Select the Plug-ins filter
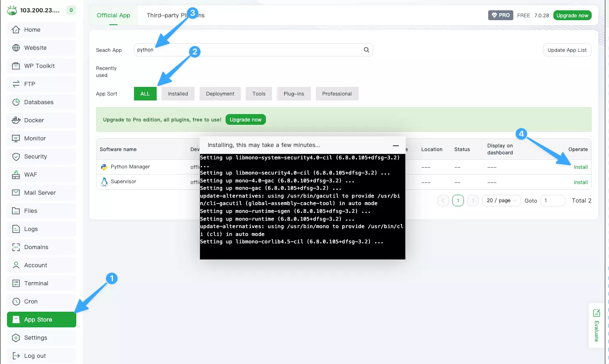This screenshot has height=364, width=609. click(x=294, y=93)
